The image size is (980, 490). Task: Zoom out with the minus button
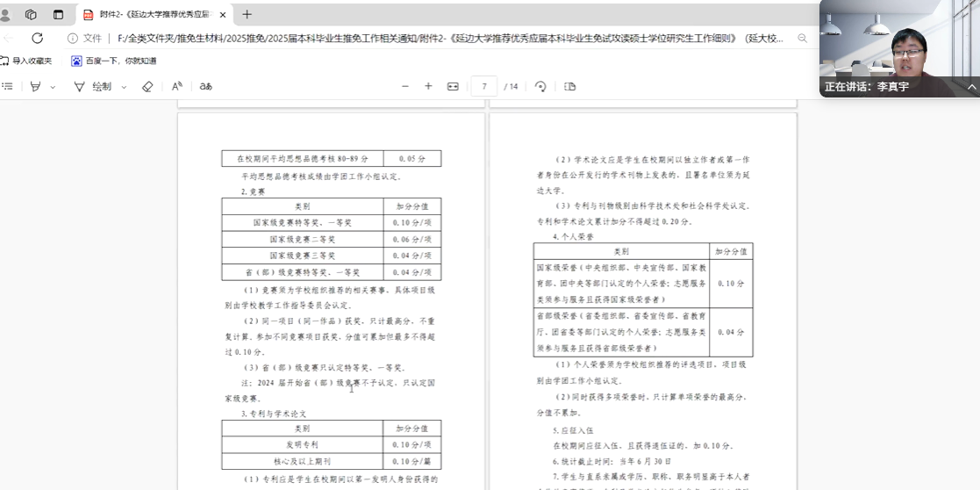405,86
